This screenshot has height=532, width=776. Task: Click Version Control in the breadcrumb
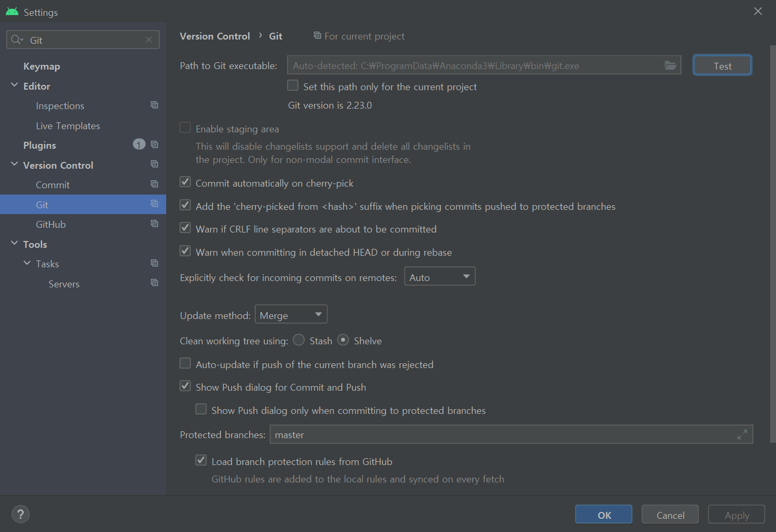click(215, 36)
